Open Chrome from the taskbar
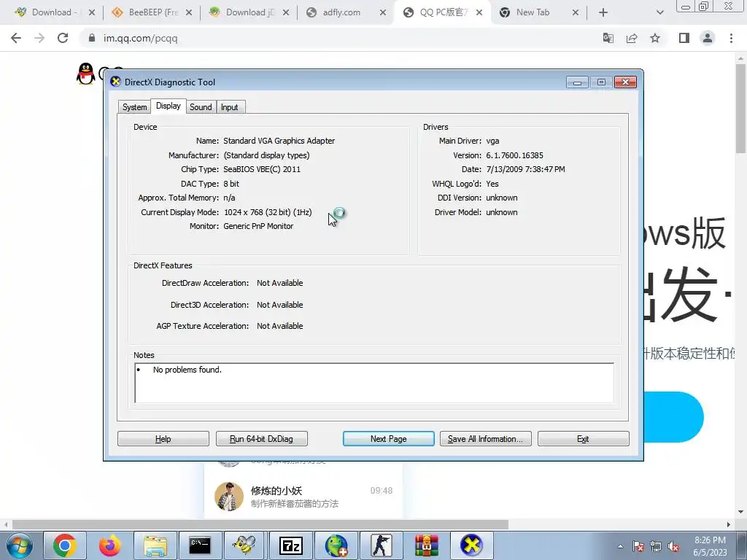This screenshot has width=747, height=560. click(x=65, y=545)
